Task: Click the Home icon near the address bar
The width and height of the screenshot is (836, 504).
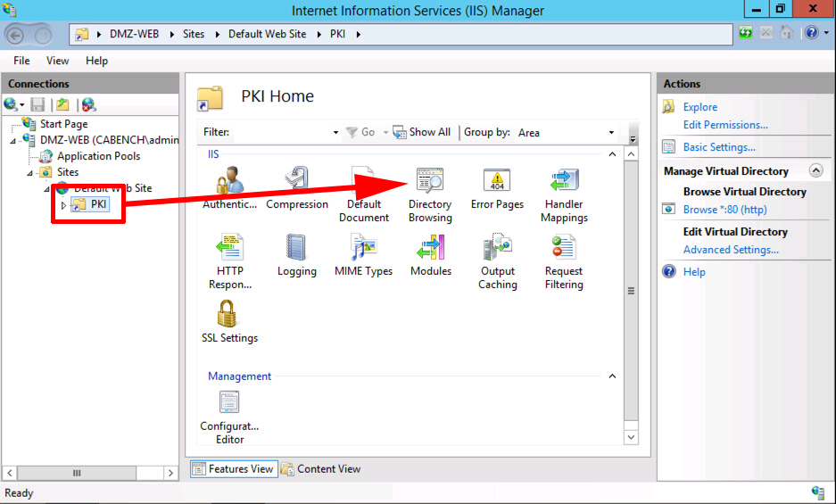Action: tap(786, 33)
